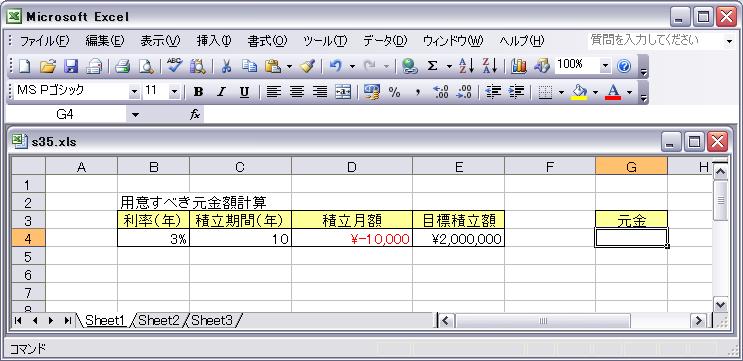Select row 4 header
The height and width of the screenshot is (361, 743).
click(x=28, y=238)
